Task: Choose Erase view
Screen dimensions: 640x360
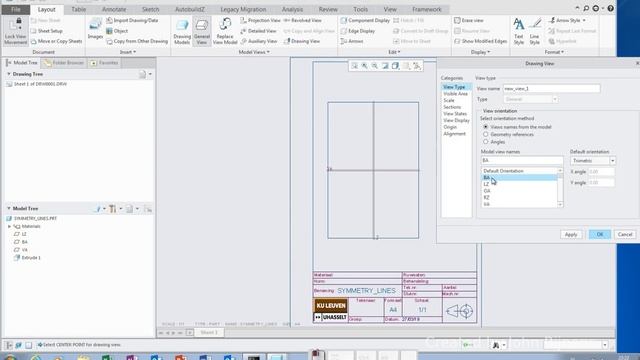Action: coord(469,20)
